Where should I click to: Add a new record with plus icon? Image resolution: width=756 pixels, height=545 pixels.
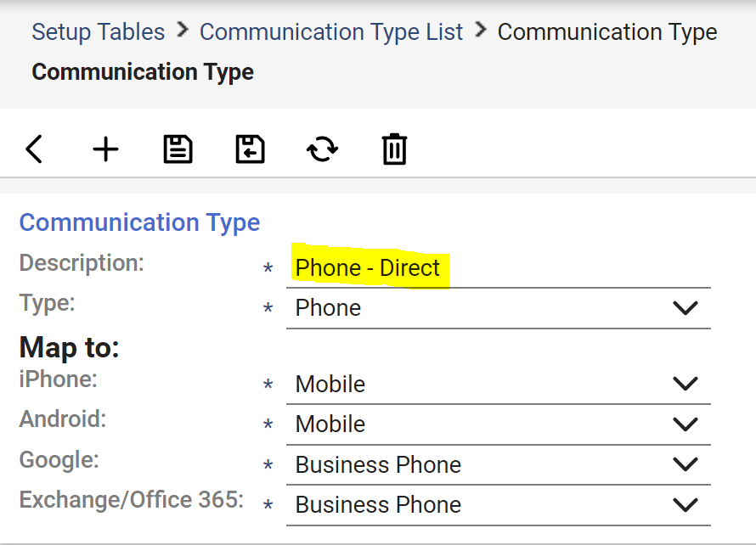(x=105, y=149)
